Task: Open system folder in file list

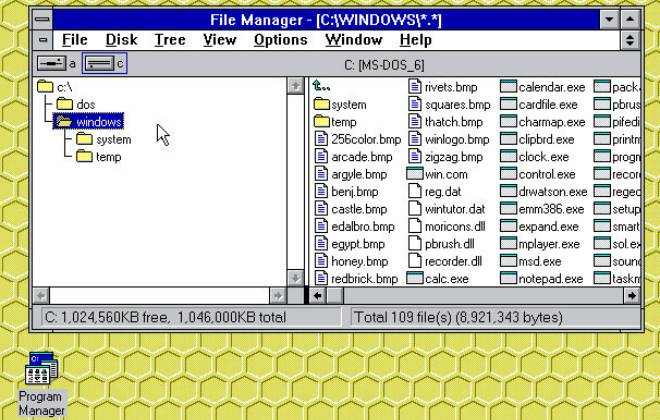Action: [340, 104]
